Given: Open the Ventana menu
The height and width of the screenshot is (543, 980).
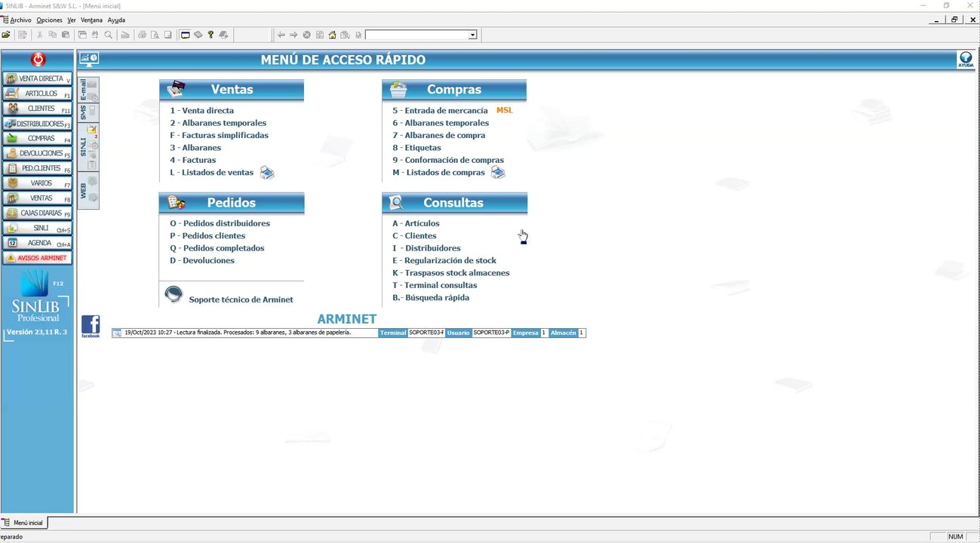Looking at the screenshot, I should pos(92,20).
